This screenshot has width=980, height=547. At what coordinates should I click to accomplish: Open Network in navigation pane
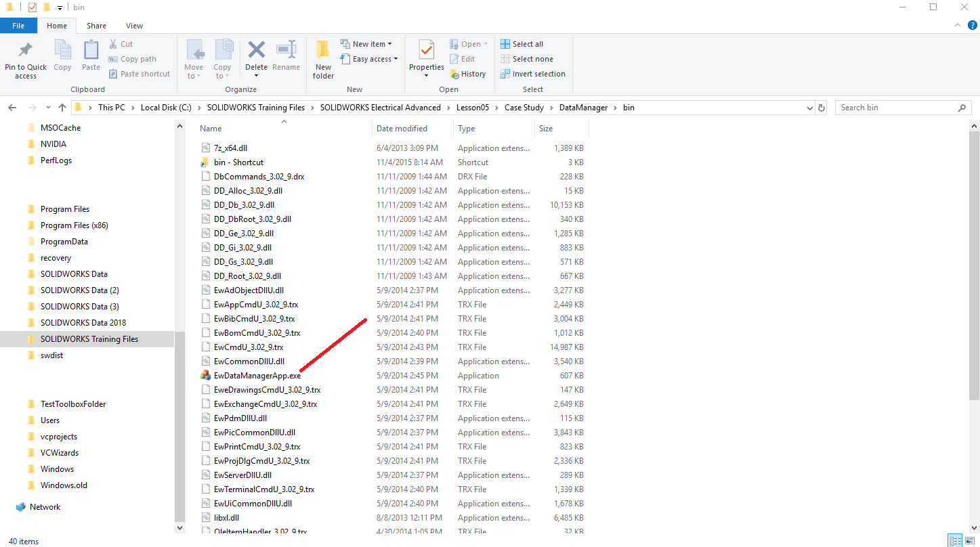(x=45, y=507)
